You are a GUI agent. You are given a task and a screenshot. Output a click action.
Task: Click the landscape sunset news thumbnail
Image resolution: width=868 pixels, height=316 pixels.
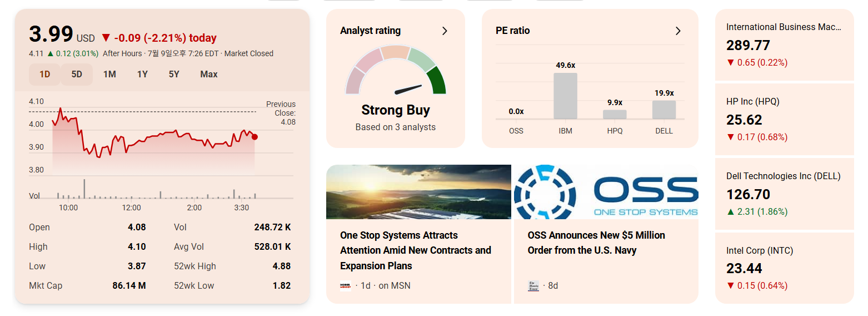point(418,192)
